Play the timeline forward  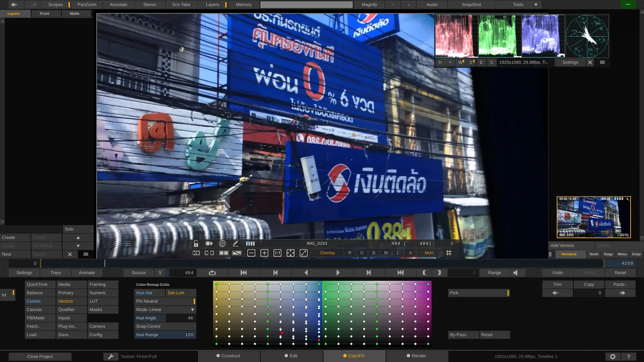pyautogui.click(x=338, y=273)
